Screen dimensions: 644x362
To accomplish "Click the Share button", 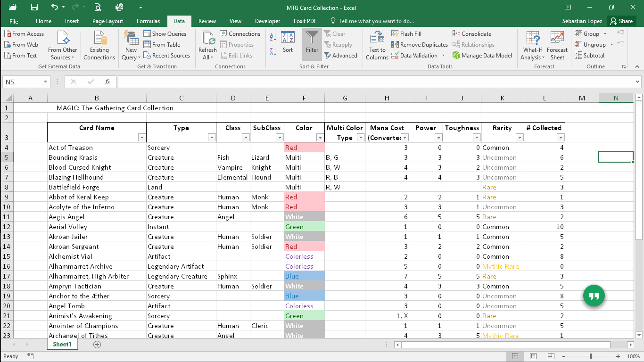I will tap(621, 21).
